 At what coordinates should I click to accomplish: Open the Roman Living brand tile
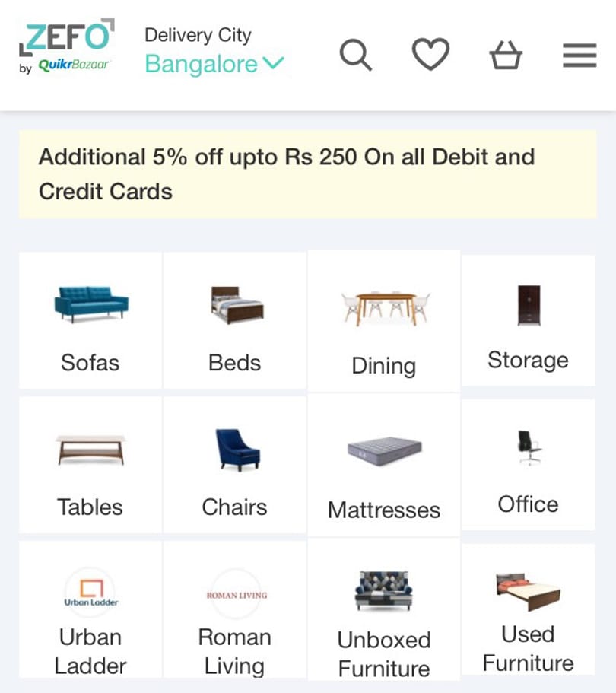[235, 609]
